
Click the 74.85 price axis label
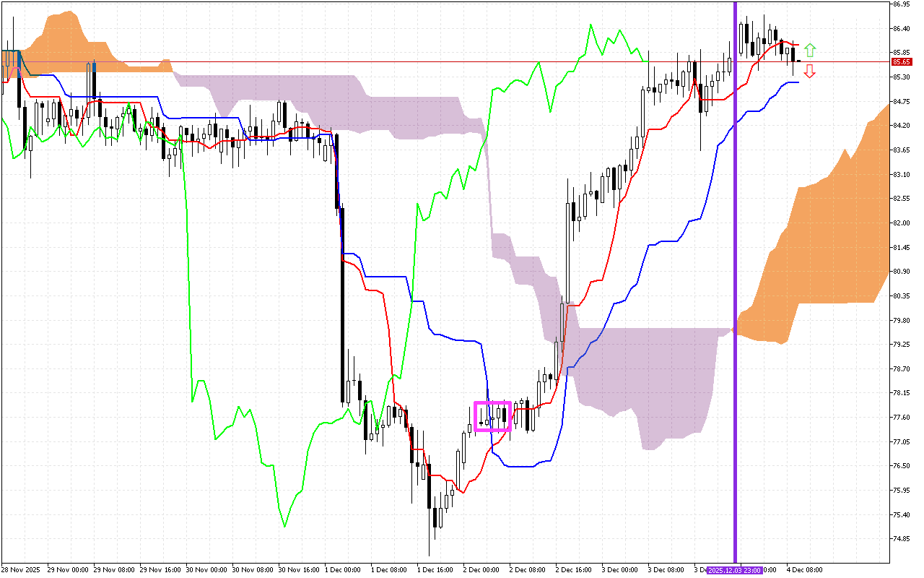point(900,539)
